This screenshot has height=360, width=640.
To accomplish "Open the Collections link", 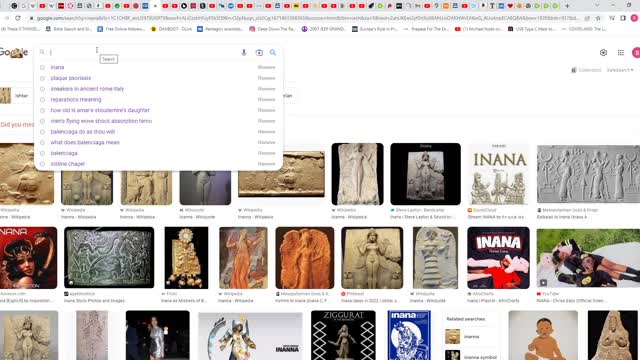I will click(586, 70).
